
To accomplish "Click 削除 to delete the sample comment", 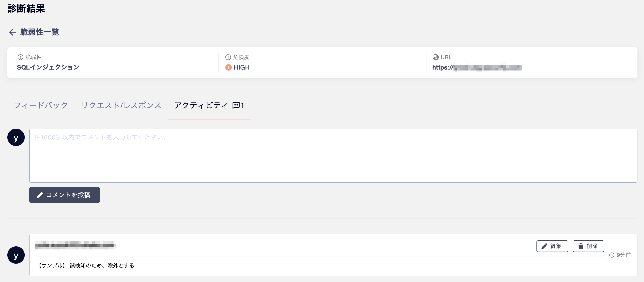I will 588,246.
